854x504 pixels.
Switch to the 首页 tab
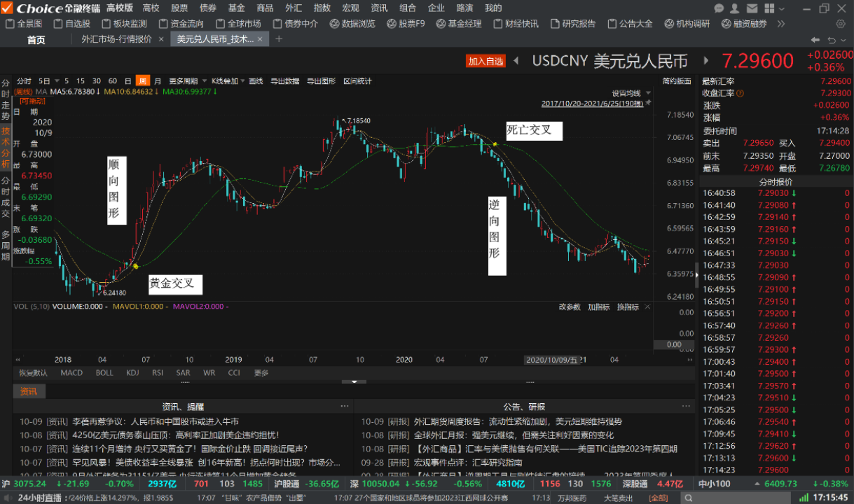(36, 39)
